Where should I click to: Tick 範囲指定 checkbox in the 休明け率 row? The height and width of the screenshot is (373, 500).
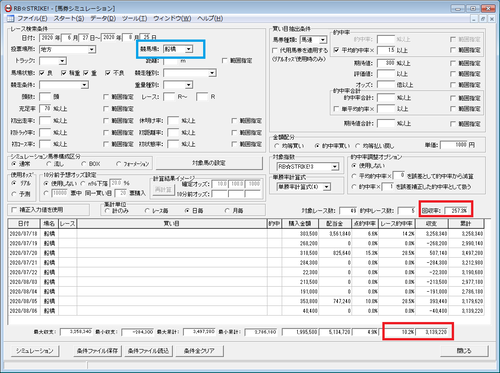234,121
